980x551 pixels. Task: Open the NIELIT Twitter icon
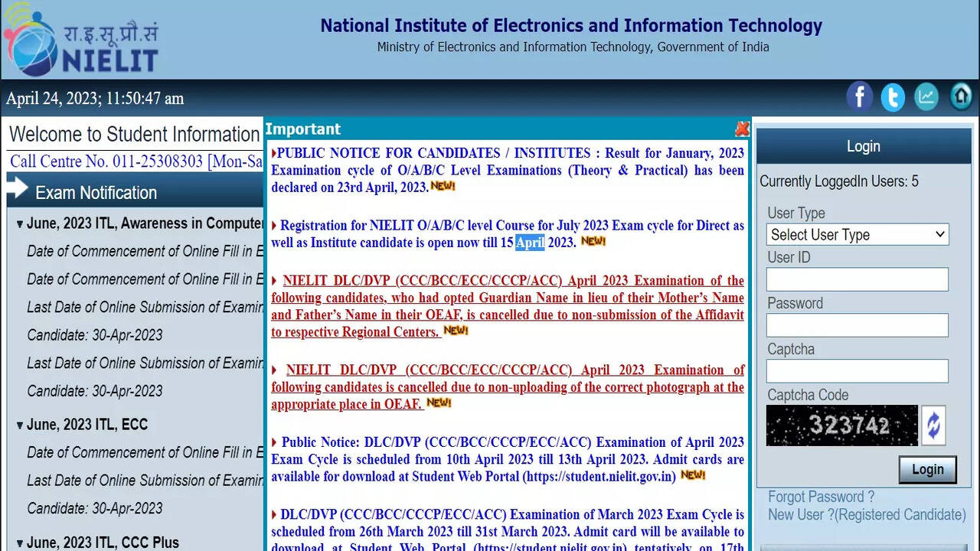point(893,97)
